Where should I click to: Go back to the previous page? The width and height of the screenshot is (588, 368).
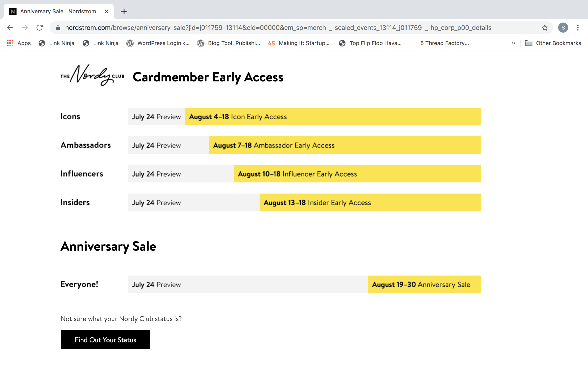click(x=10, y=28)
